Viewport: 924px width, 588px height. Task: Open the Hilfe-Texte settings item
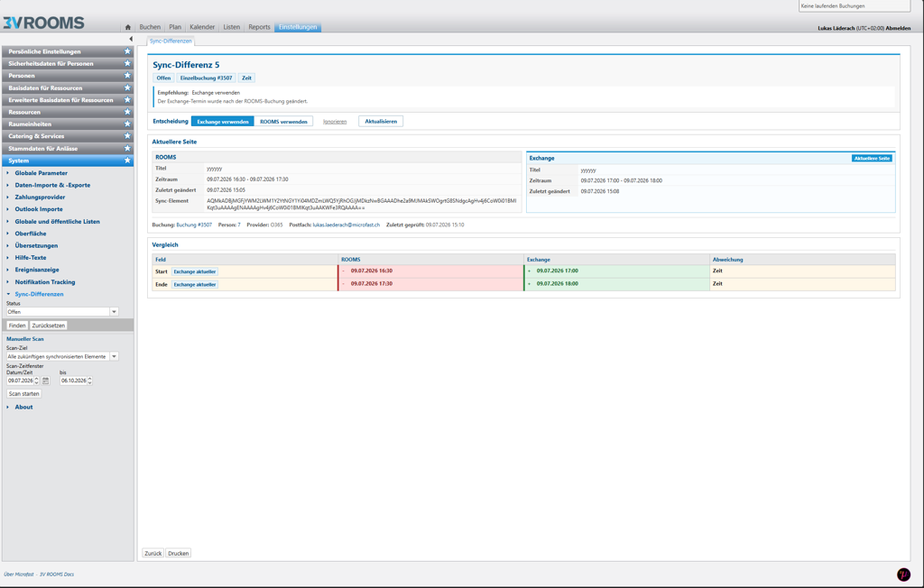[31, 258]
